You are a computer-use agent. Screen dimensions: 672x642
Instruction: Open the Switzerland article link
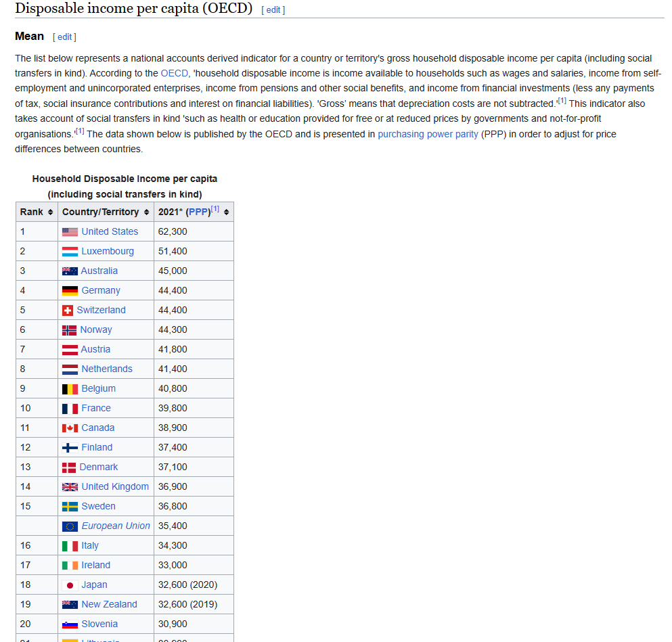pyautogui.click(x=101, y=311)
